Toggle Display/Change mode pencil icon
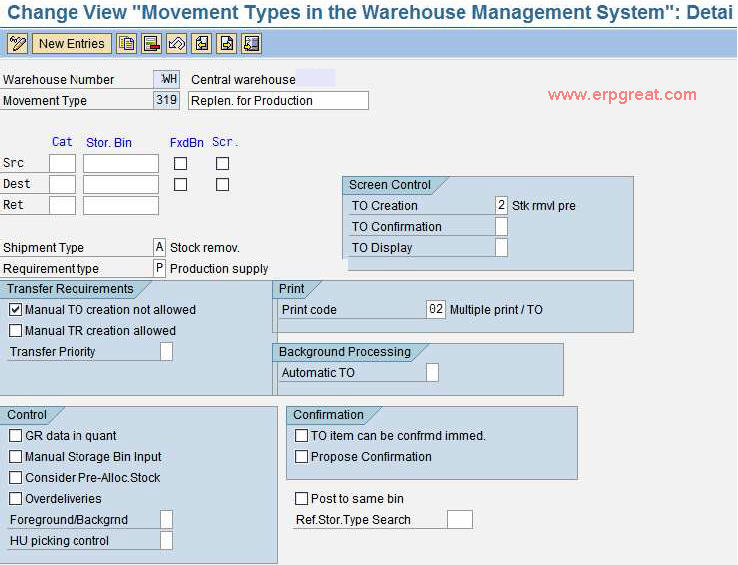This screenshot has width=738, height=565. (17, 44)
